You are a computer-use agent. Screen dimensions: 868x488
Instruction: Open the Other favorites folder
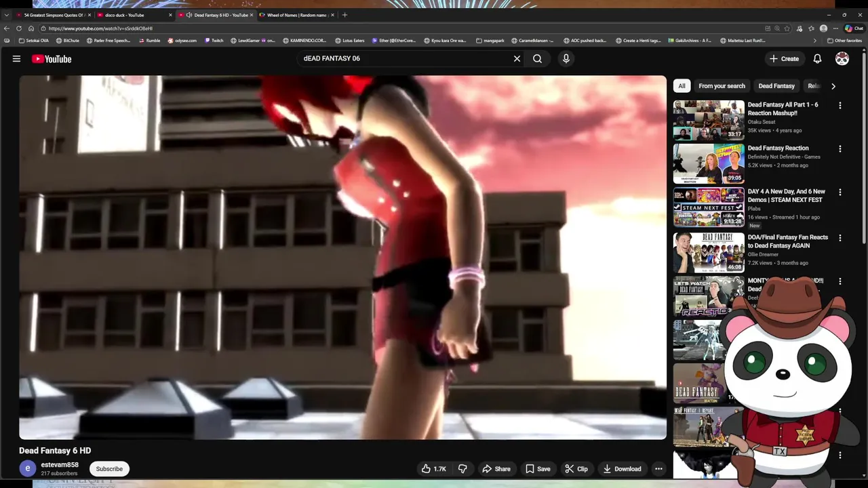(844, 41)
